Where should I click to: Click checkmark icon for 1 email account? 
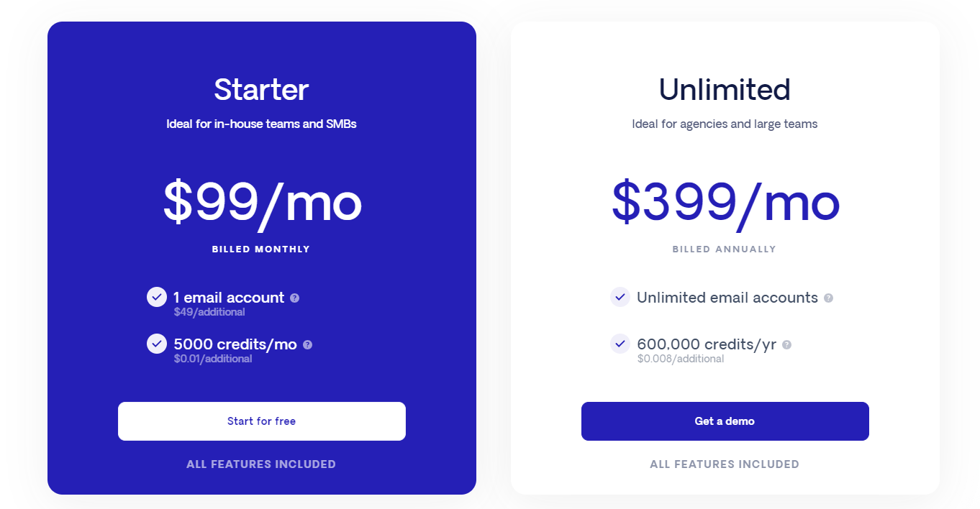[157, 297]
